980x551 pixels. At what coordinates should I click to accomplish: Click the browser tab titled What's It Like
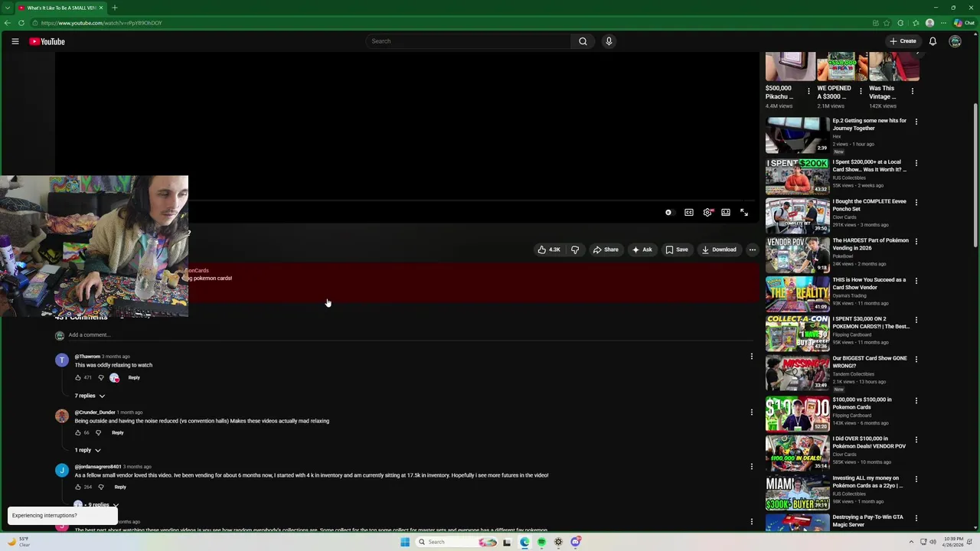click(60, 8)
